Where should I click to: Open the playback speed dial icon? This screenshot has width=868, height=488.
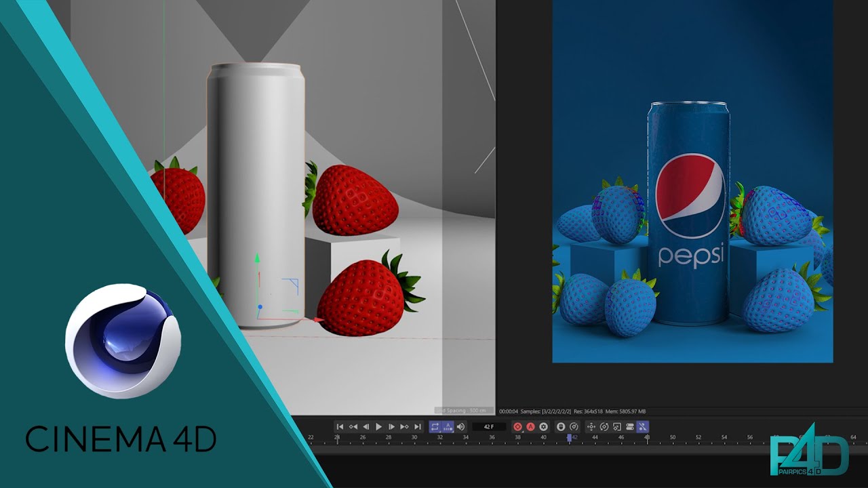[x=574, y=427]
